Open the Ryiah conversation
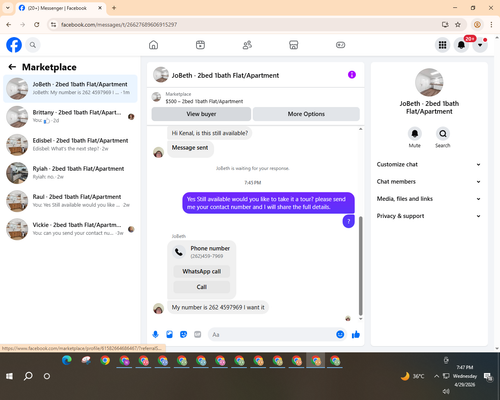Image resolution: width=500 pixels, height=400 pixels. tap(70, 173)
